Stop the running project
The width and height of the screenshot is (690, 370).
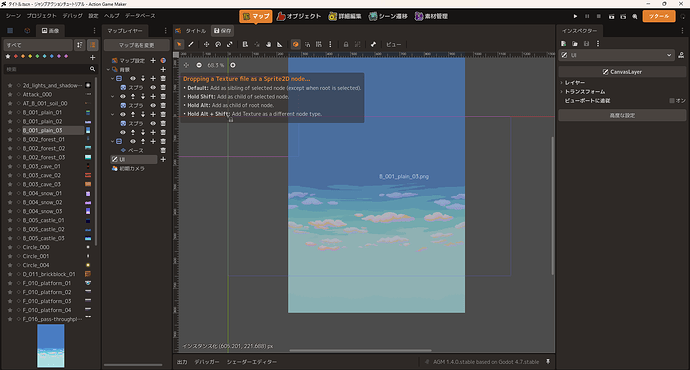point(598,16)
